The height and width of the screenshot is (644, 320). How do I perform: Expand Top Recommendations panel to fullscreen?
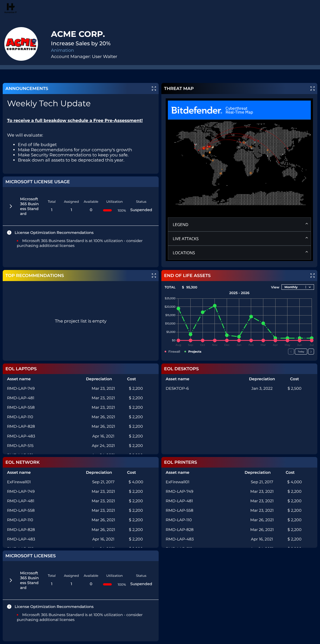(154, 275)
